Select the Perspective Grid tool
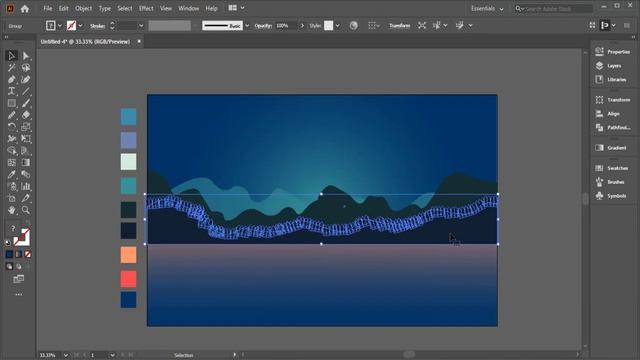The width and height of the screenshot is (640, 360). pyautogui.click(x=26, y=151)
